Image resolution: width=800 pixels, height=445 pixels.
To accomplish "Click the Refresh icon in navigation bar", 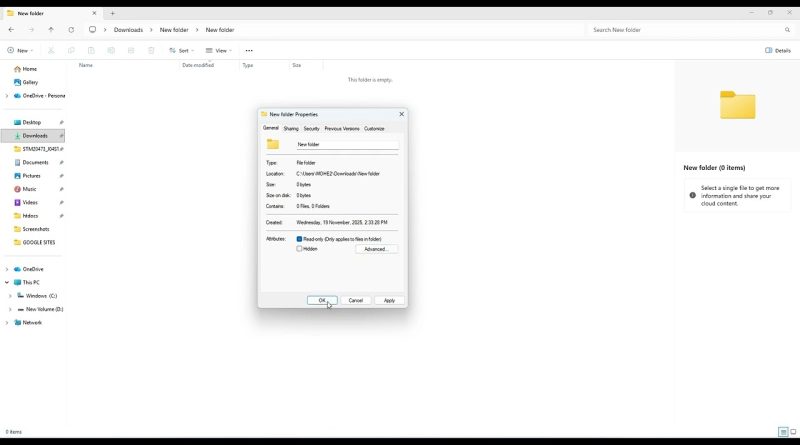I will point(71,30).
